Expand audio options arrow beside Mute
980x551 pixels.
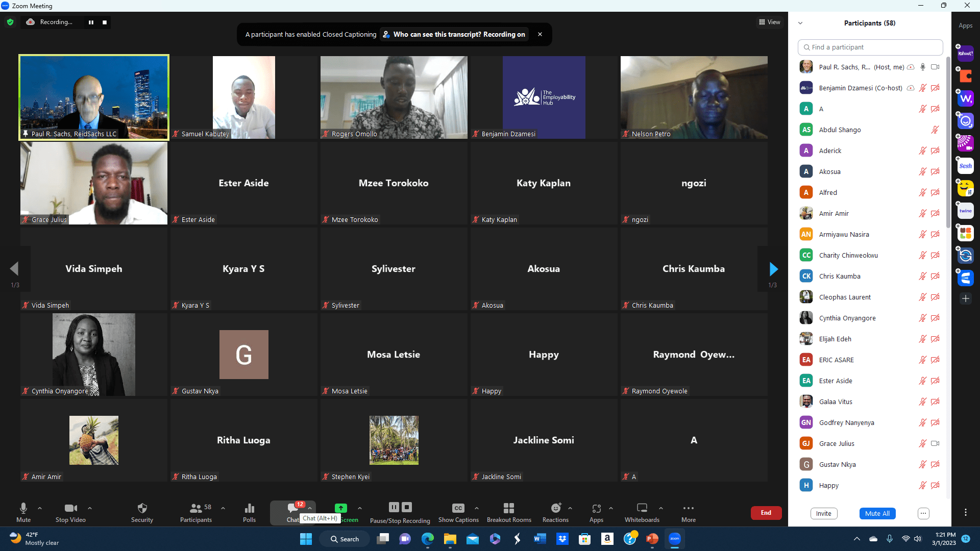(x=40, y=508)
